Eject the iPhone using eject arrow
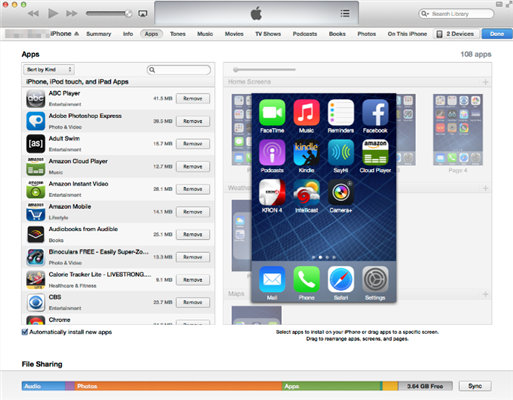This screenshot has height=400, width=513. tap(77, 34)
